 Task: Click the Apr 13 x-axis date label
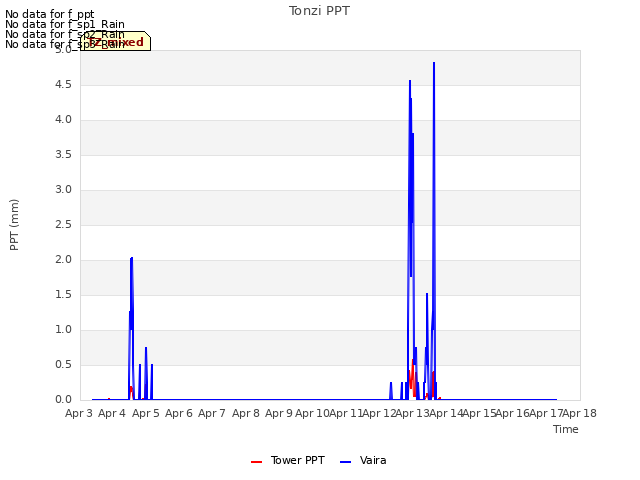click(412, 413)
